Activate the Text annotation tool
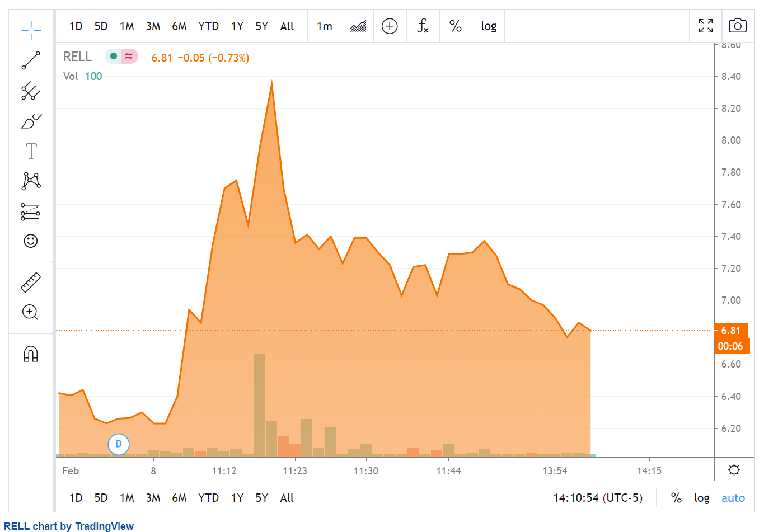764x532 pixels. pos(31,151)
